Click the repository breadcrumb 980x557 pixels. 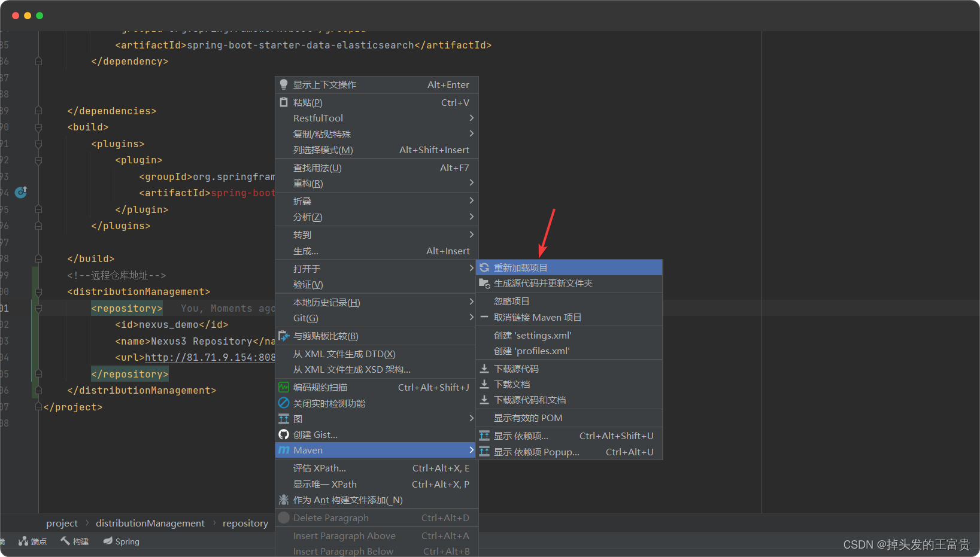245,523
